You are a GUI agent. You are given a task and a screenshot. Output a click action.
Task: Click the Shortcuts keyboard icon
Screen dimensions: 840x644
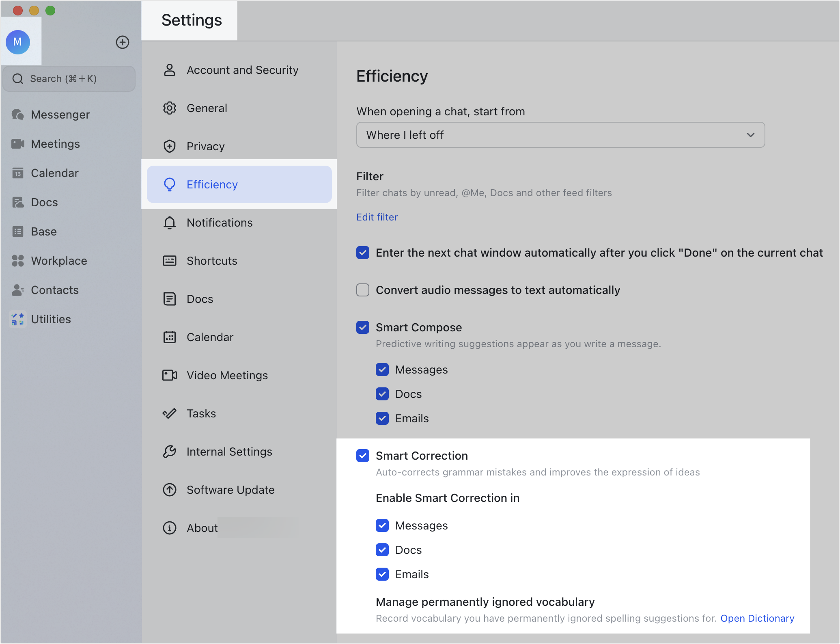[x=170, y=261]
